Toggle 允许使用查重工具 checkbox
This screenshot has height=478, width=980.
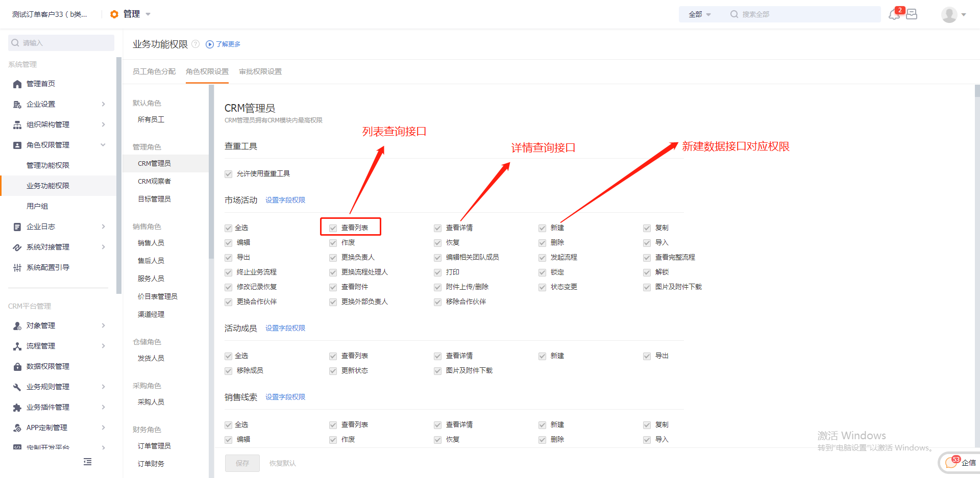(x=229, y=174)
